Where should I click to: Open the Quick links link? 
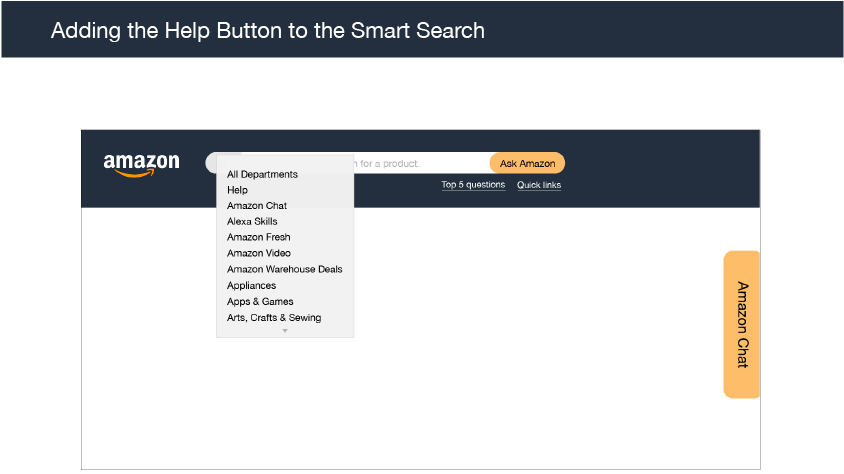pos(539,185)
